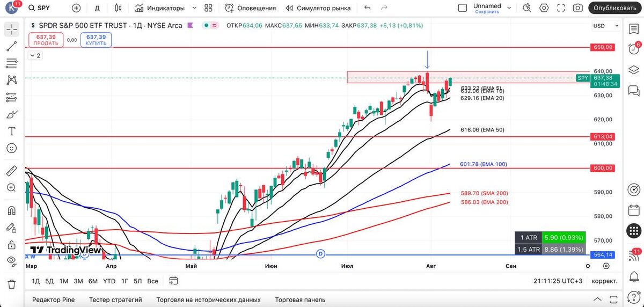
Task: Expand the collapsed indicator legend showing 2
Action: (34, 55)
